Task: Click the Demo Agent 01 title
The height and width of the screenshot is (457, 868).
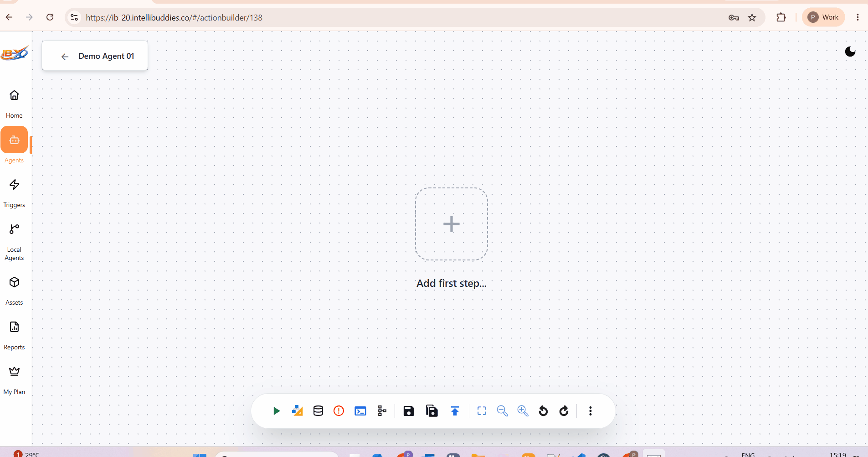Action: click(106, 56)
